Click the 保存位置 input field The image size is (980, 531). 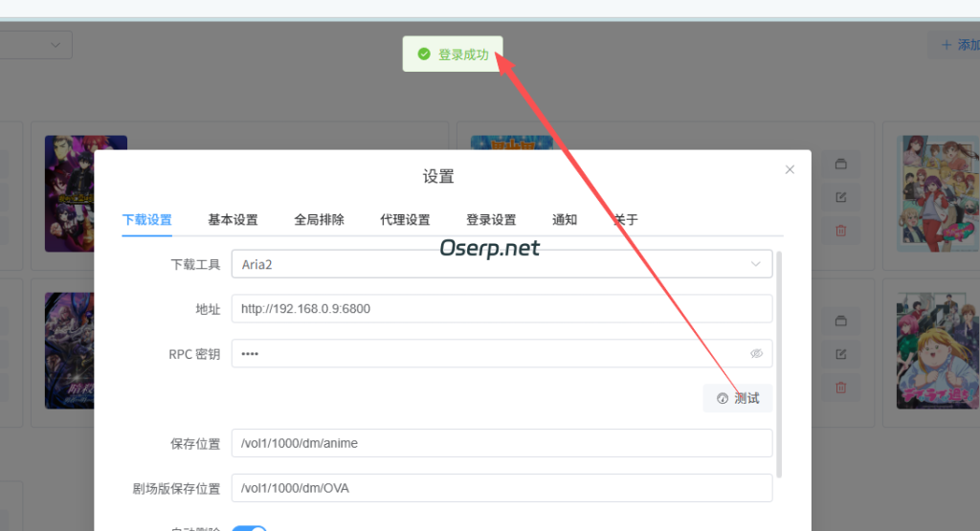pos(501,443)
